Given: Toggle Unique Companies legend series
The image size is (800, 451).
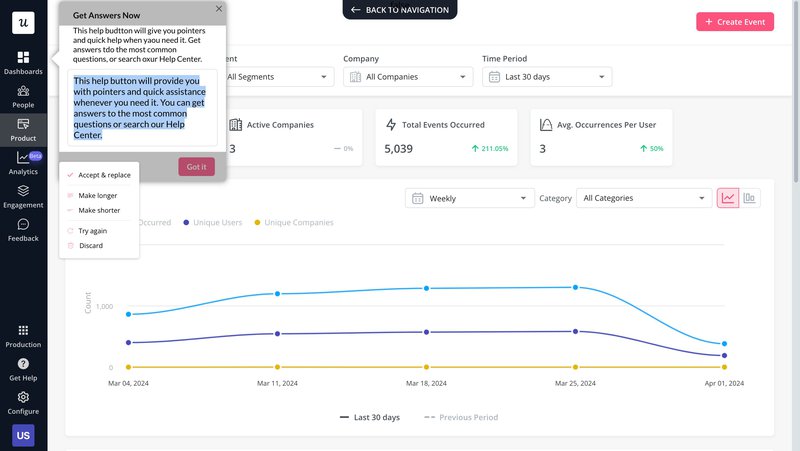Looking at the screenshot, I should [x=297, y=222].
